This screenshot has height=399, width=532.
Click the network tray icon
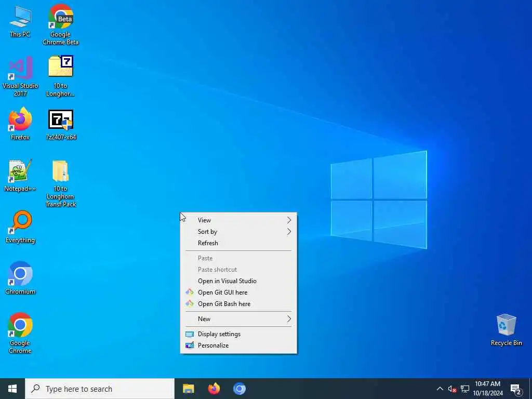click(x=465, y=389)
